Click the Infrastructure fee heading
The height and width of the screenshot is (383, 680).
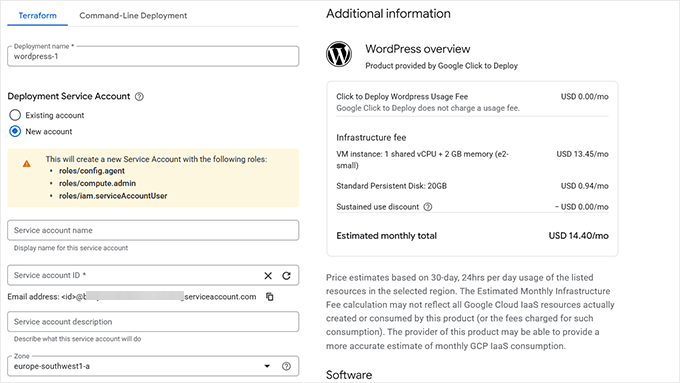(x=371, y=137)
